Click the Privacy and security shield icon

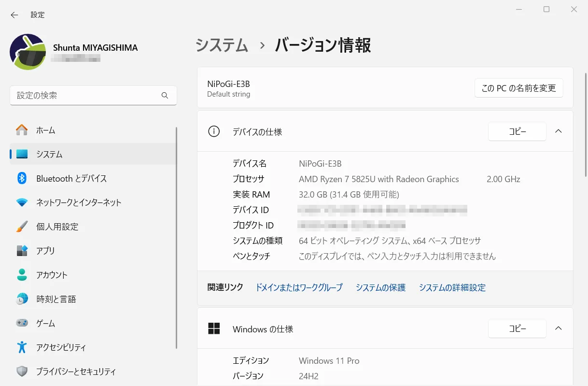pos(22,372)
